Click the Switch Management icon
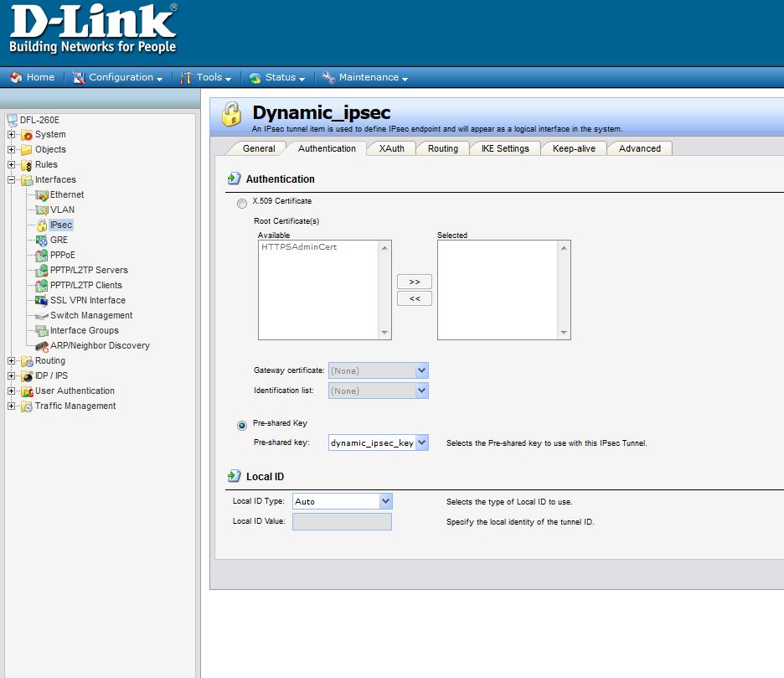The height and width of the screenshot is (678, 784). coord(42,315)
